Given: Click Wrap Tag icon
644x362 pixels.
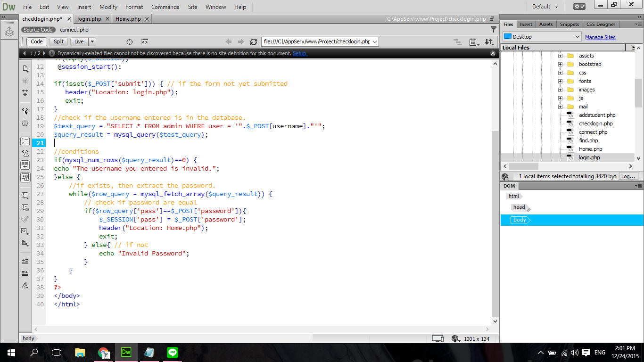Looking at the screenshot, I should 25,219.
